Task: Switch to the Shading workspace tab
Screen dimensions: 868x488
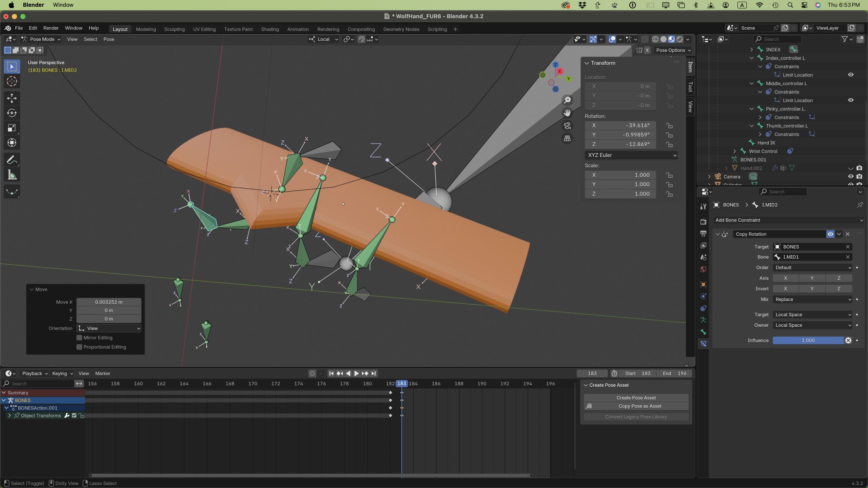Action: [269, 29]
